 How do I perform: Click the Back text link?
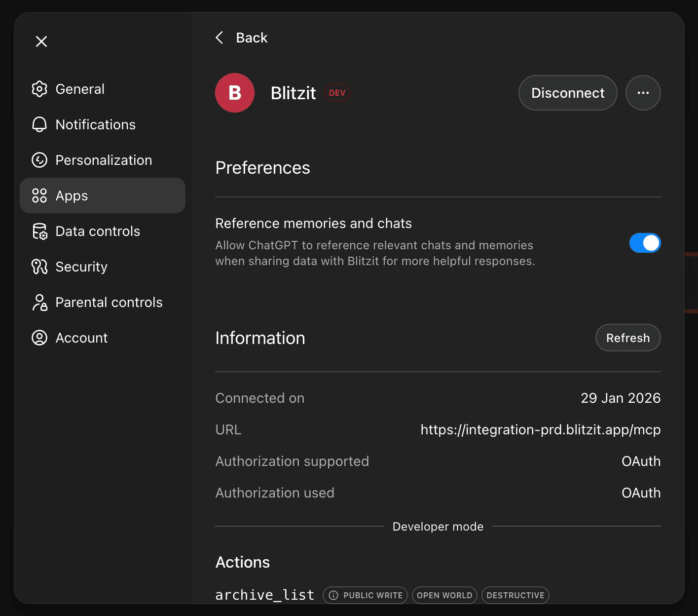tap(252, 38)
